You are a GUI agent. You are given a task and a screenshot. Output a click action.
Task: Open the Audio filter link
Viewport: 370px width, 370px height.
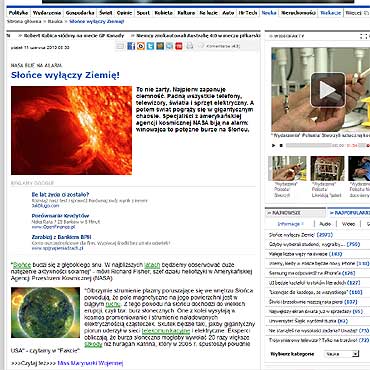coord(325,224)
